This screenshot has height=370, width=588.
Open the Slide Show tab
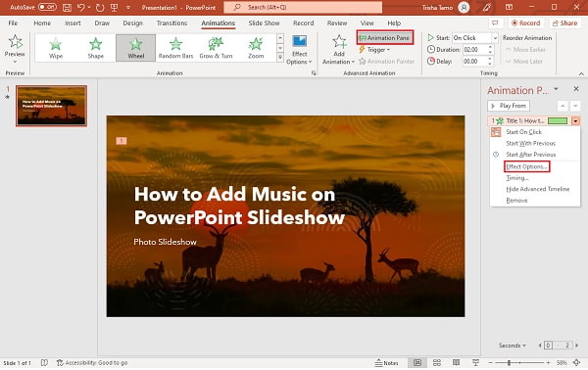[264, 23]
